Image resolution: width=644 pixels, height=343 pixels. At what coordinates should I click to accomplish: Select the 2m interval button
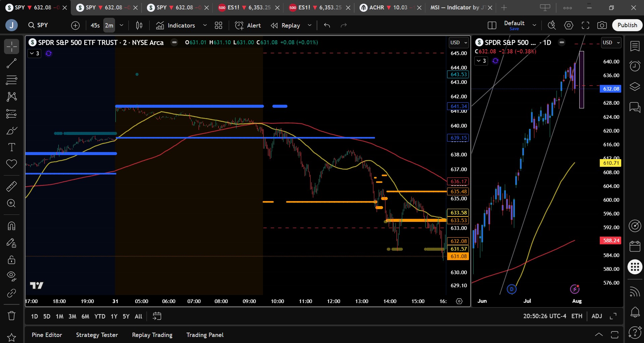click(109, 25)
